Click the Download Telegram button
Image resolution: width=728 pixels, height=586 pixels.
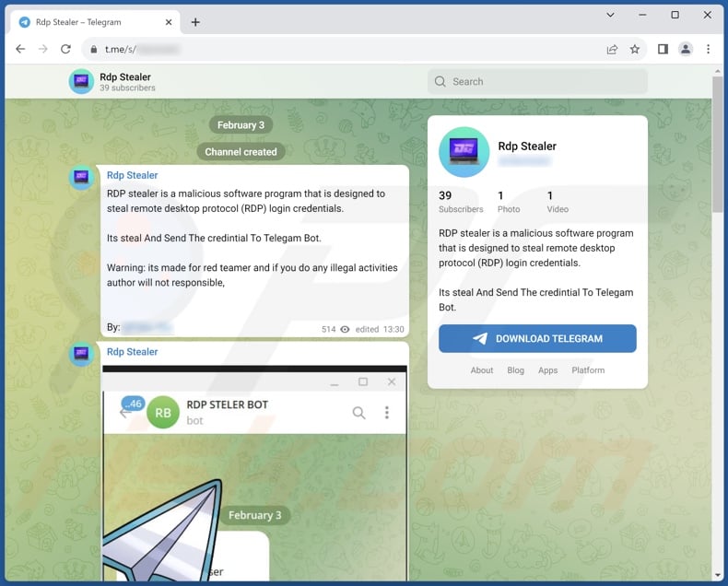pyautogui.click(x=537, y=338)
